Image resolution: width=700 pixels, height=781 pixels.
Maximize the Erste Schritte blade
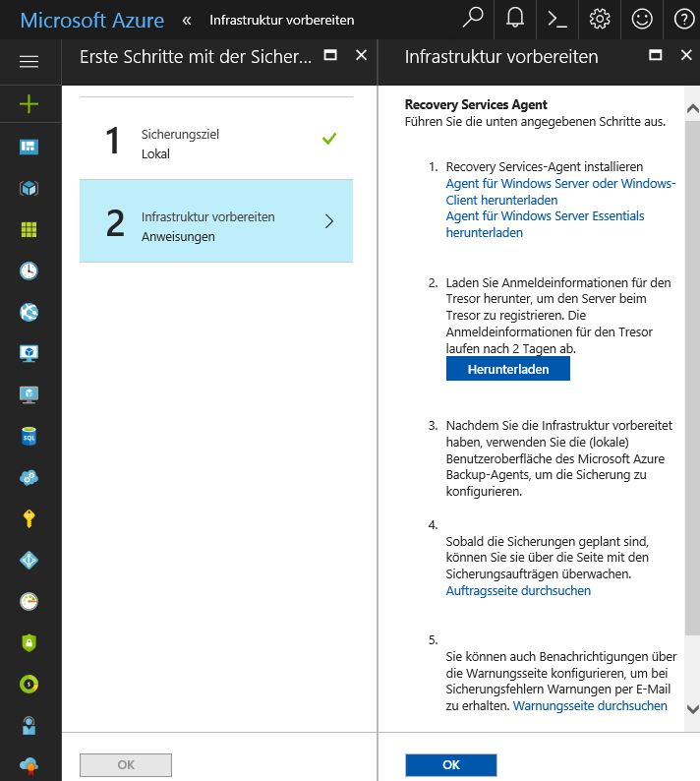(330, 55)
